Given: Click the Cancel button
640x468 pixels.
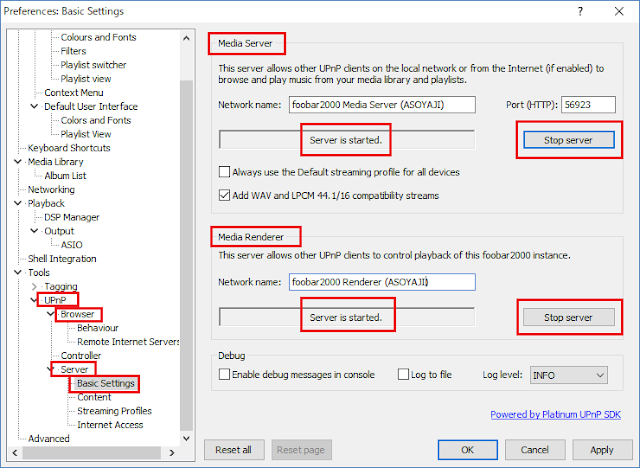Looking at the screenshot, I should click(x=535, y=450).
